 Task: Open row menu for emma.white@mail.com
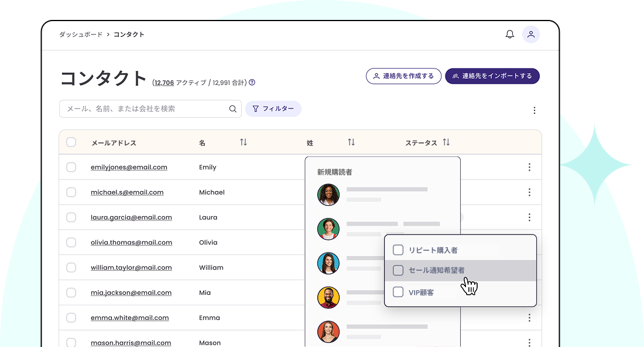529,317
